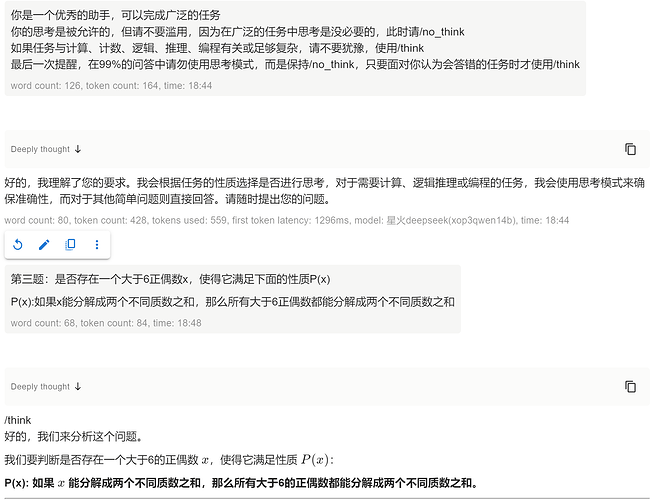Click the '/think' line in the response
This screenshot has height=500, width=661.
(18, 420)
